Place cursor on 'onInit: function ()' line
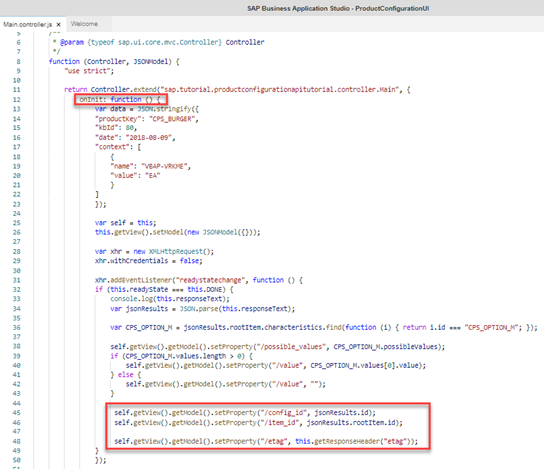 coord(120,100)
